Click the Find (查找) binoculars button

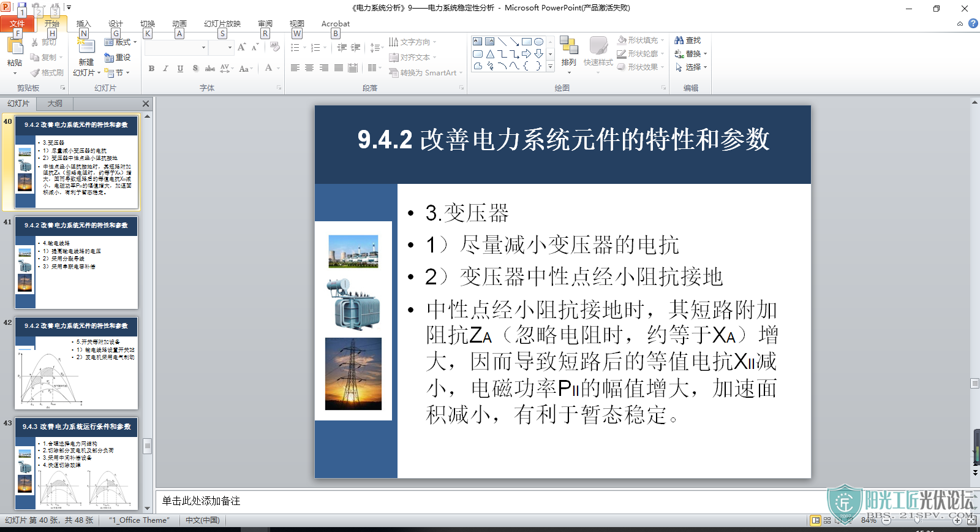tap(688, 40)
